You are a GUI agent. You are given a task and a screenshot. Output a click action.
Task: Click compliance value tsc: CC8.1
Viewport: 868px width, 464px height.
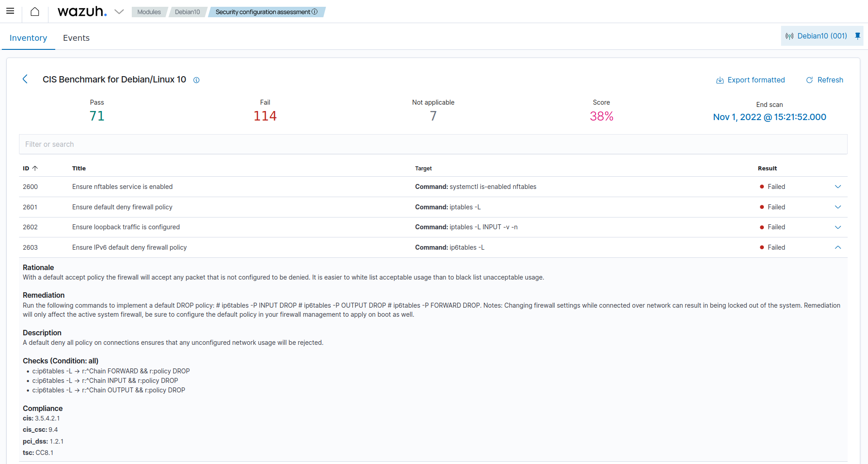coord(38,453)
